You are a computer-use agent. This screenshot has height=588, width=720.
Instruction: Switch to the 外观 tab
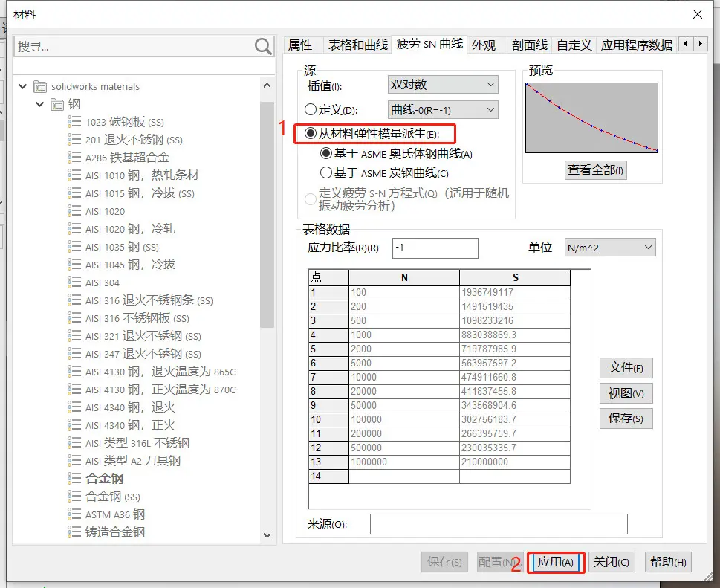tap(484, 45)
